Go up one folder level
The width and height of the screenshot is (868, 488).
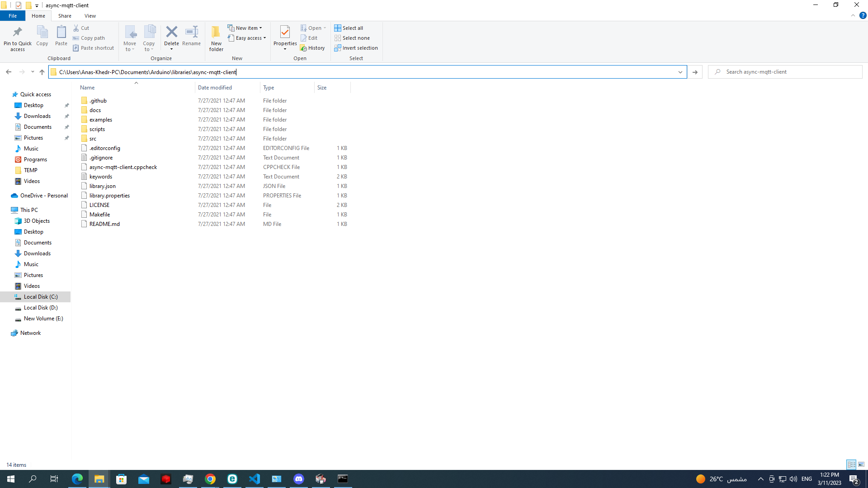[x=42, y=72]
